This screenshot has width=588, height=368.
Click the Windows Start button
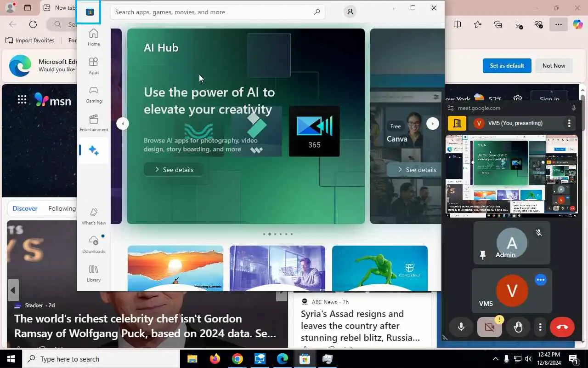pos(11,359)
